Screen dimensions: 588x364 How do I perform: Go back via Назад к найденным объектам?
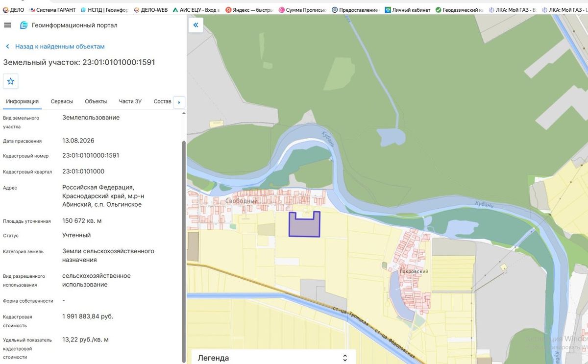(x=60, y=47)
